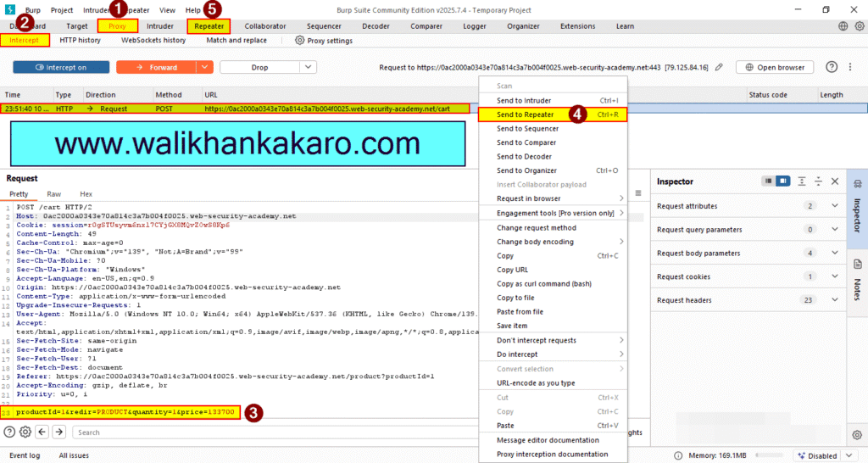This screenshot has width=868, height=463.
Task: Close the Inspector panel
Action: tap(835, 181)
